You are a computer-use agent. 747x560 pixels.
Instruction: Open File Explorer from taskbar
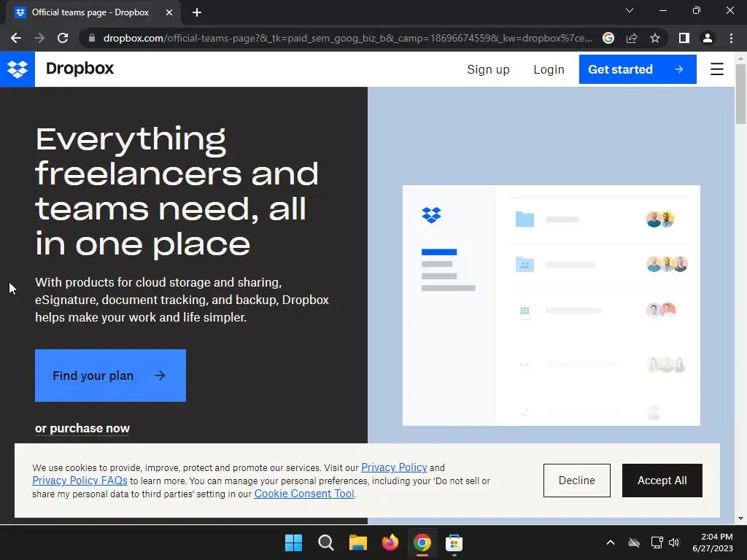click(x=357, y=542)
